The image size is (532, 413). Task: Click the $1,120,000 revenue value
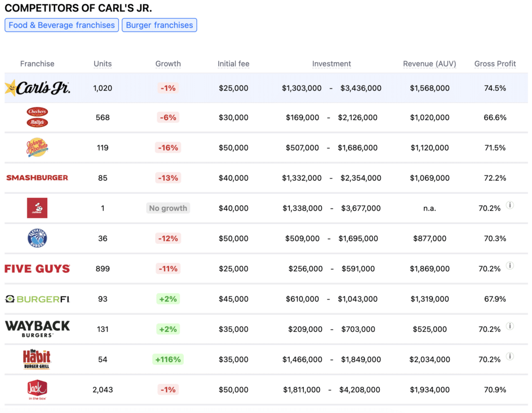point(430,148)
